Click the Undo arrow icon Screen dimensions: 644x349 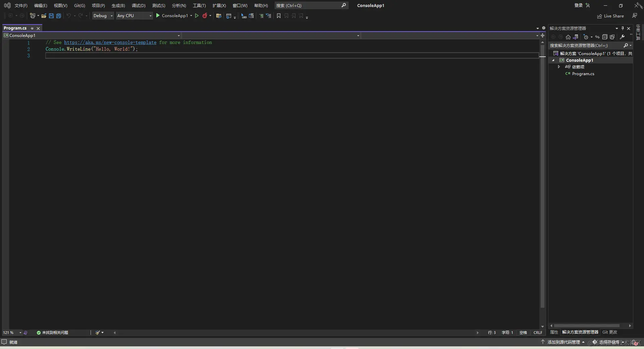[68, 16]
